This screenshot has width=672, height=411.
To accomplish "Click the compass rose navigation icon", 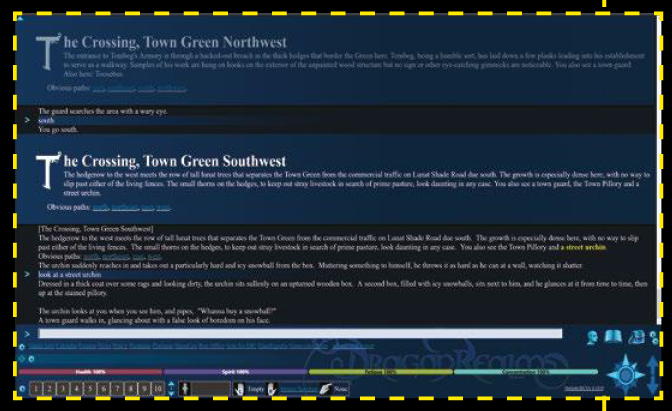I will coord(626,375).
